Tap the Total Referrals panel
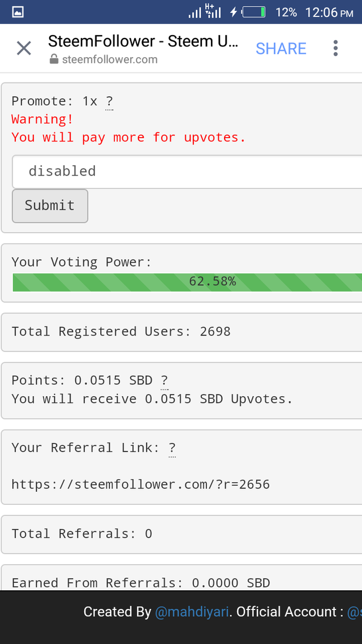 [x=182, y=534]
